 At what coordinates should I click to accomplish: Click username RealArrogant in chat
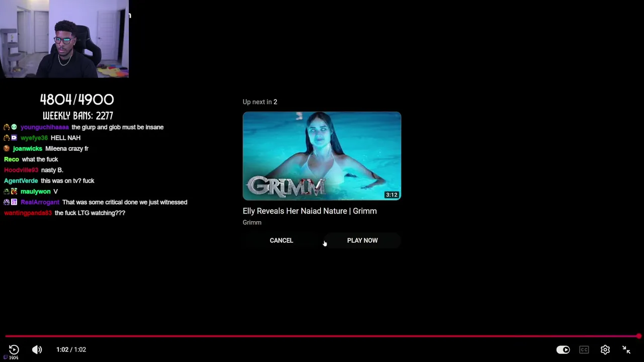[40, 202]
